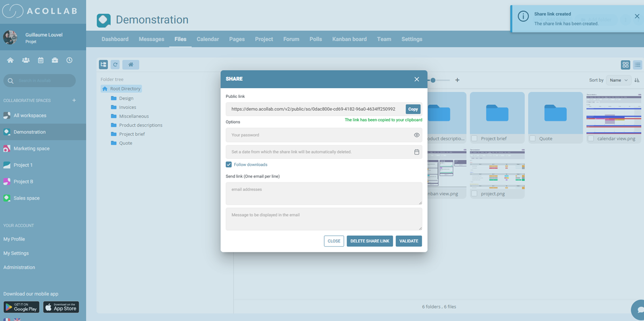
Task: Uncheck the Follow downloads checkbox
Action: [x=229, y=165]
